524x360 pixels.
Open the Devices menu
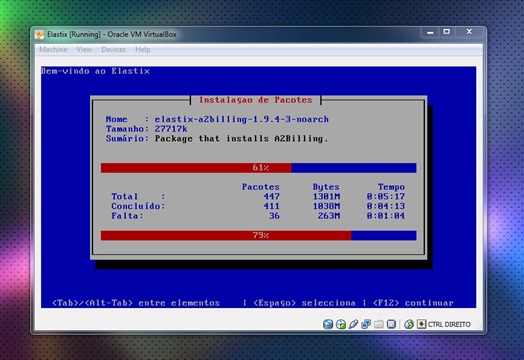pyautogui.click(x=114, y=49)
